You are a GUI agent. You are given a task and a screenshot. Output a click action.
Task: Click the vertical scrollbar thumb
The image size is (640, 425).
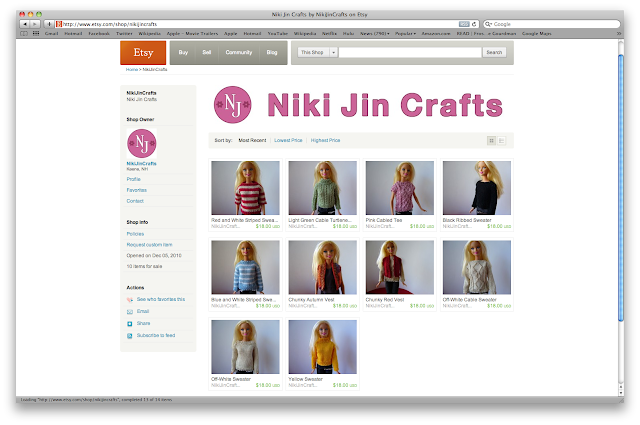pos(621,188)
